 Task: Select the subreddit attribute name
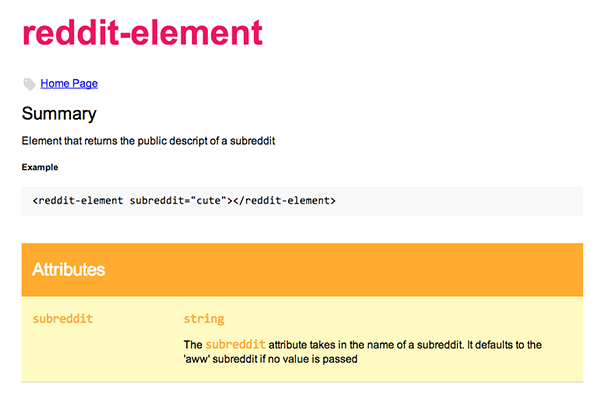point(63,319)
